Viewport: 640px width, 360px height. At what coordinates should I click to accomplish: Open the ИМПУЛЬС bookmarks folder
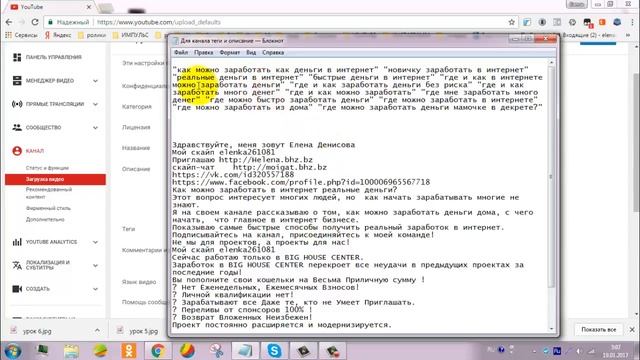tap(131, 36)
